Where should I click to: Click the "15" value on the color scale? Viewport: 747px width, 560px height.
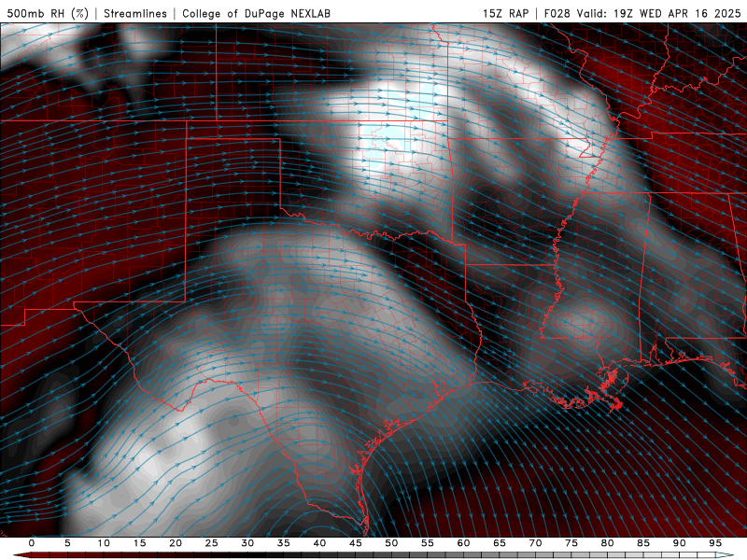coord(139,543)
